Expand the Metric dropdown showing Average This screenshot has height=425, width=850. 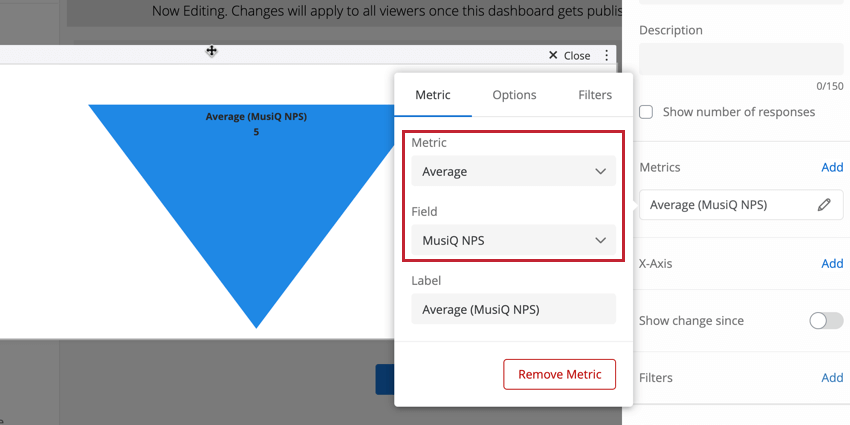pos(513,171)
